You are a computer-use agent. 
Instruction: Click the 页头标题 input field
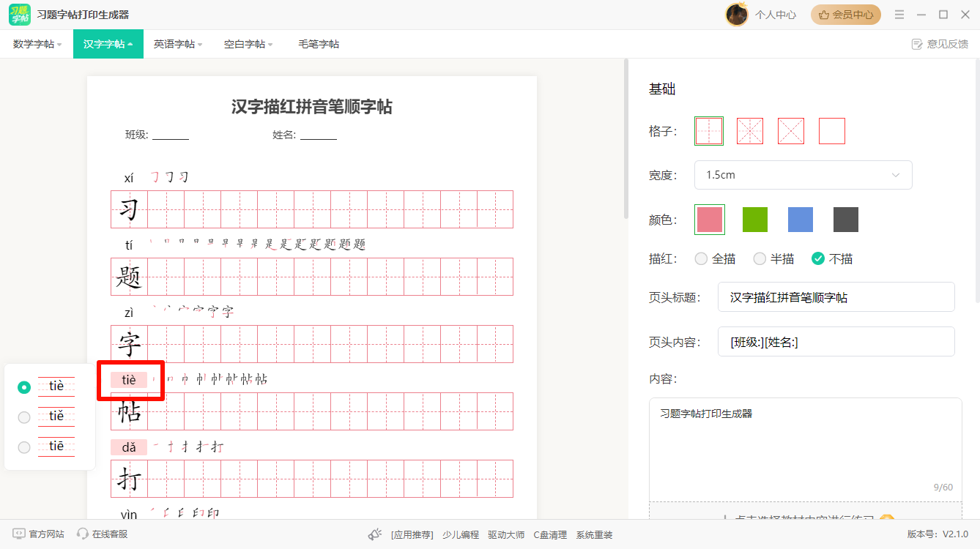(x=836, y=297)
